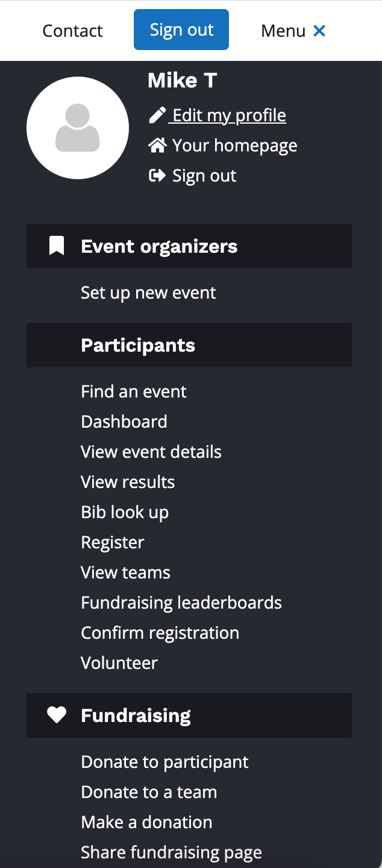Select Set up new event
This screenshot has width=382, height=868.
click(x=148, y=293)
